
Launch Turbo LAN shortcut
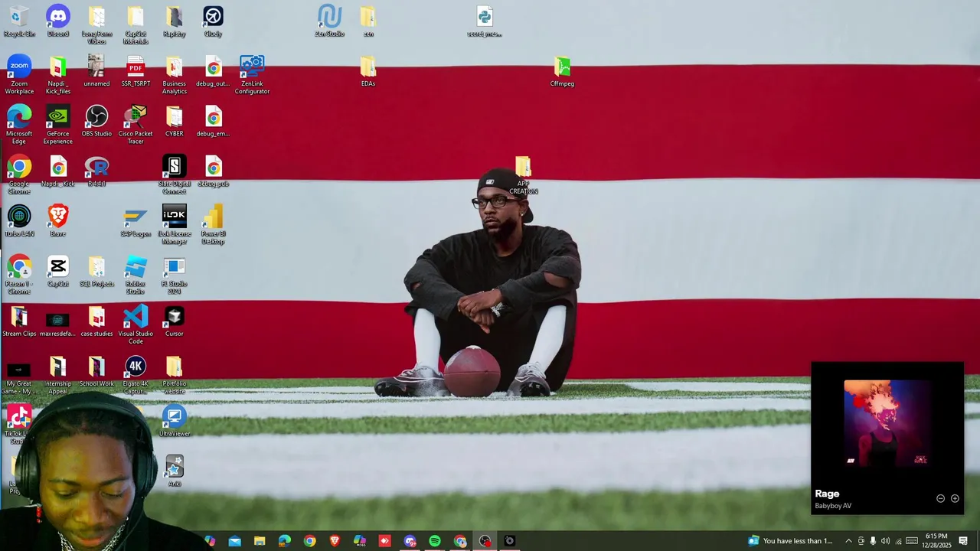tap(19, 221)
